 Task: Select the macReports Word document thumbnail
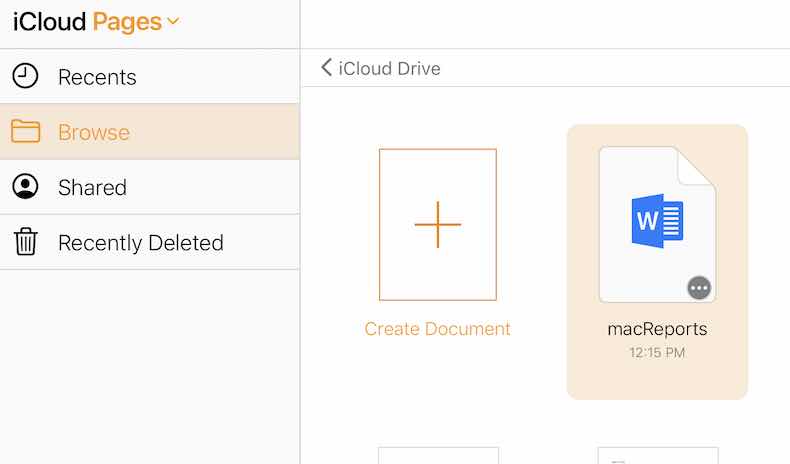pyautogui.click(x=657, y=224)
